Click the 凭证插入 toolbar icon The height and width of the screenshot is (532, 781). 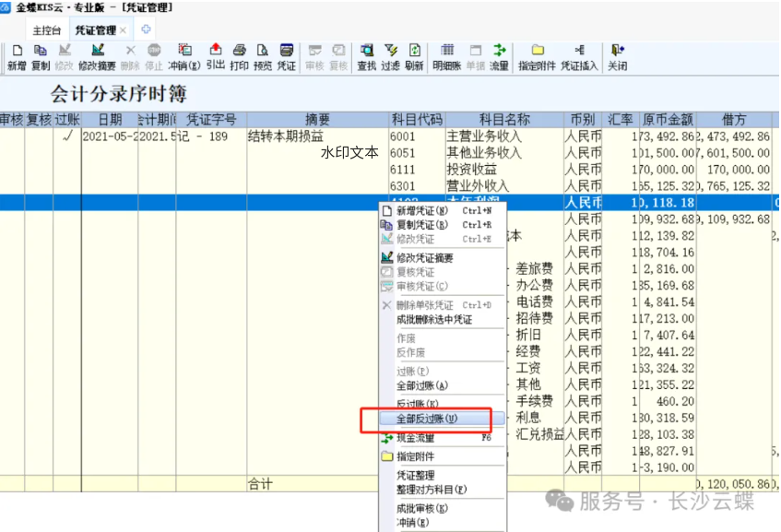[x=579, y=56]
